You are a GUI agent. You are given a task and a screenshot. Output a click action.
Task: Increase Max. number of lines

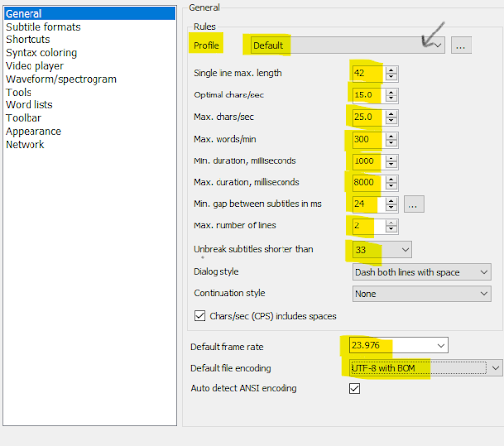pyautogui.click(x=391, y=223)
